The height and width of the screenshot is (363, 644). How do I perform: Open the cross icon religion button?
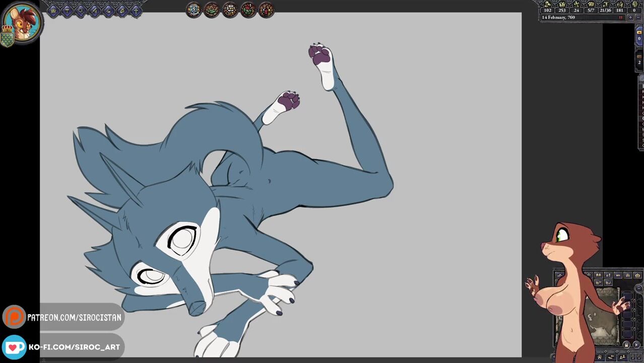(135, 10)
